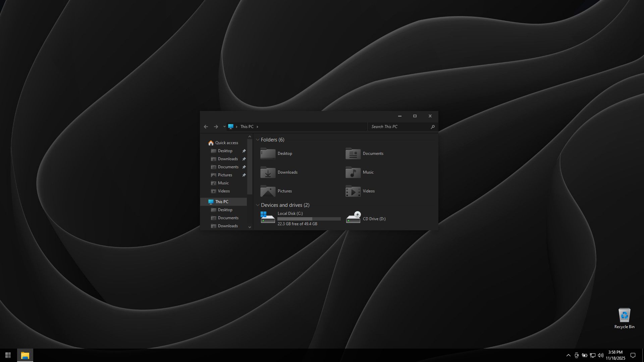Collapse the Devices and drives group

click(258, 205)
